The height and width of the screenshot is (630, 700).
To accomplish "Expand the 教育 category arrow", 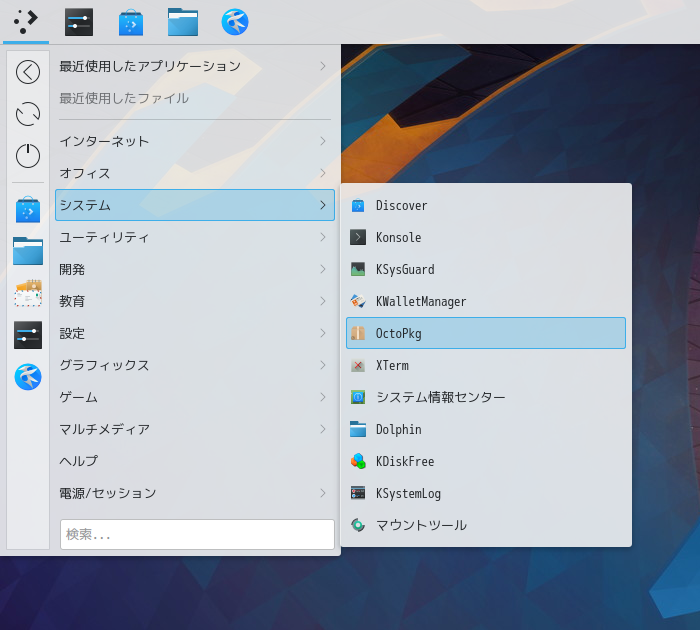I will (x=323, y=301).
